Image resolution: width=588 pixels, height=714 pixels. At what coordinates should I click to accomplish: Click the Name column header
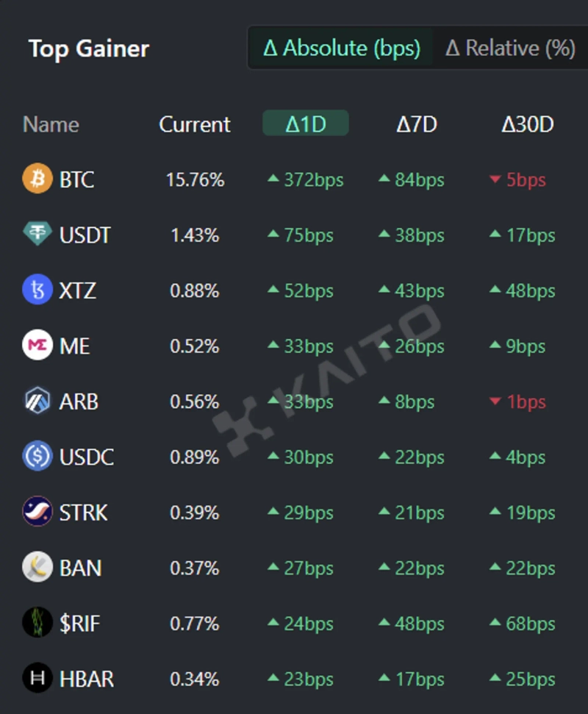[51, 124]
